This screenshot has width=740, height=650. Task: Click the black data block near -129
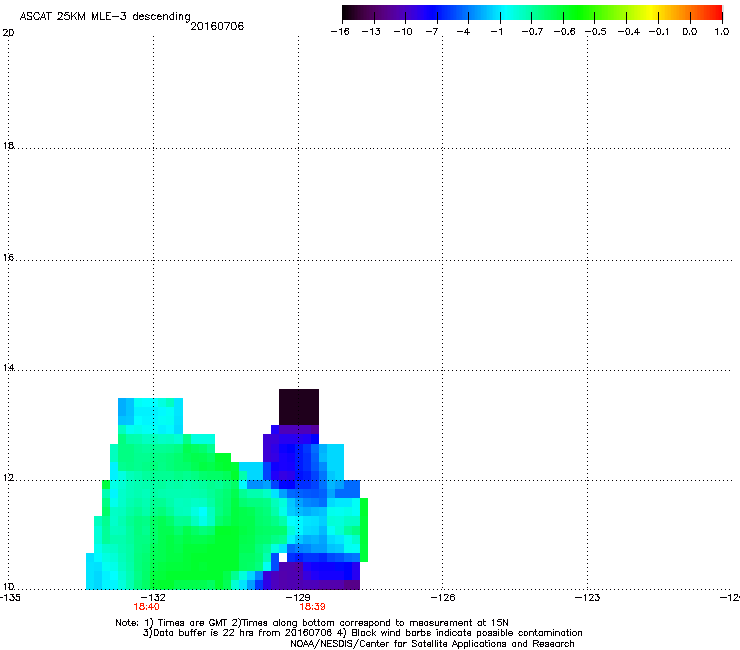299,407
